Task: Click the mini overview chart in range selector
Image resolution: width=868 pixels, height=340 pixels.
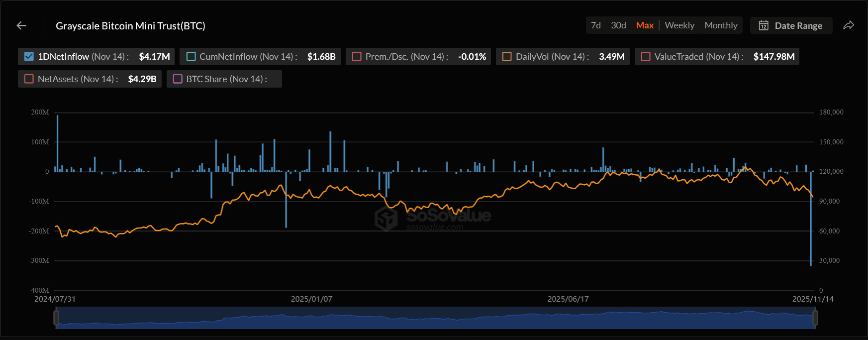Action: (x=436, y=318)
